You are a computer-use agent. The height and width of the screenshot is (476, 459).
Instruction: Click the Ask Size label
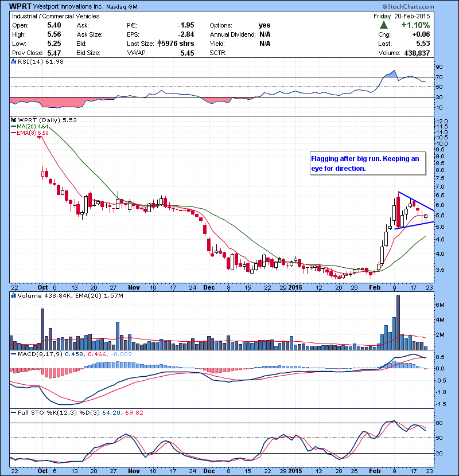click(x=90, y=34)
